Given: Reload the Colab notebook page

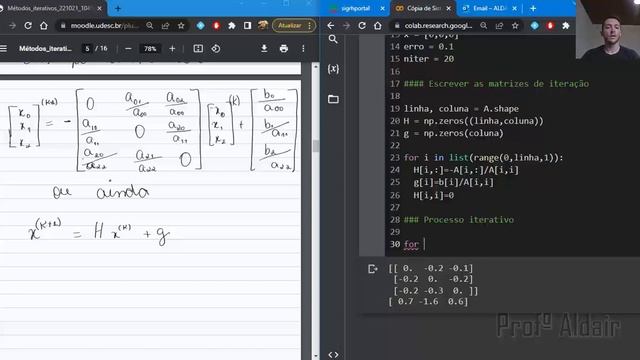Looking at the screenshot, I should pos(362,26).
